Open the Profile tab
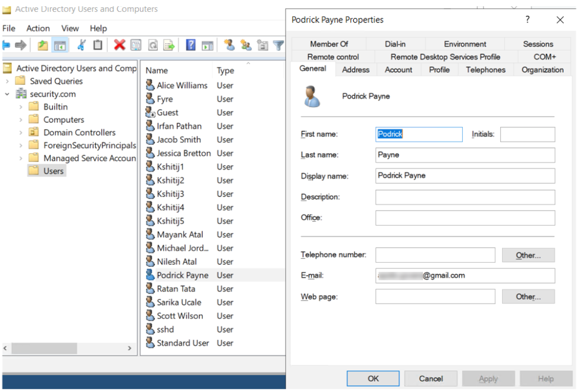 (439, 70)
